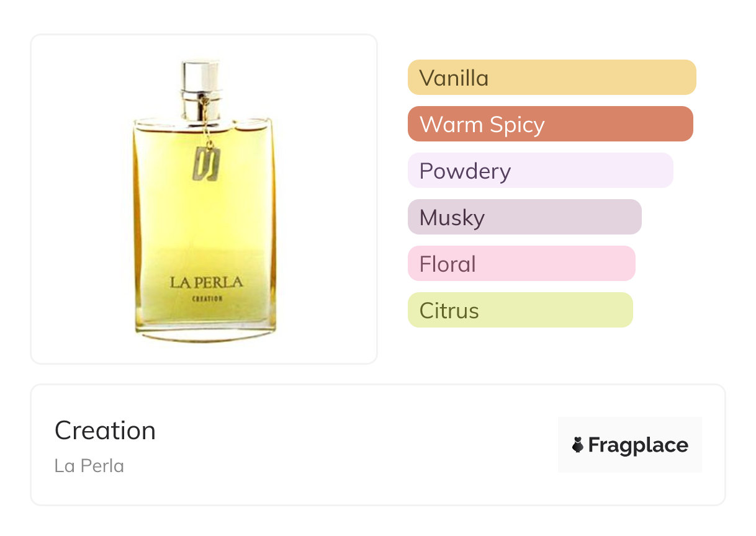756x536 pixels.
Task: Select the Floral accord bar
Action: pos(521,264)
